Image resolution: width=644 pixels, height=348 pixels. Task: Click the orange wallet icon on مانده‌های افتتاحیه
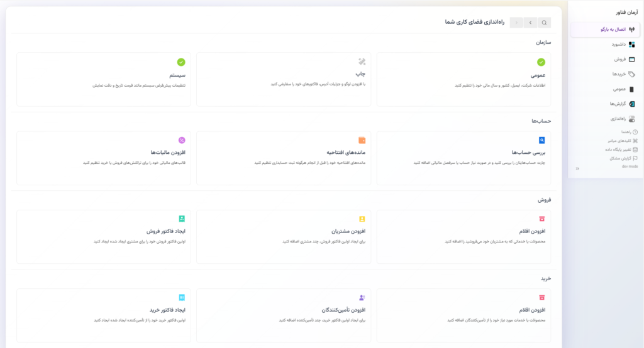coord(362,140)
